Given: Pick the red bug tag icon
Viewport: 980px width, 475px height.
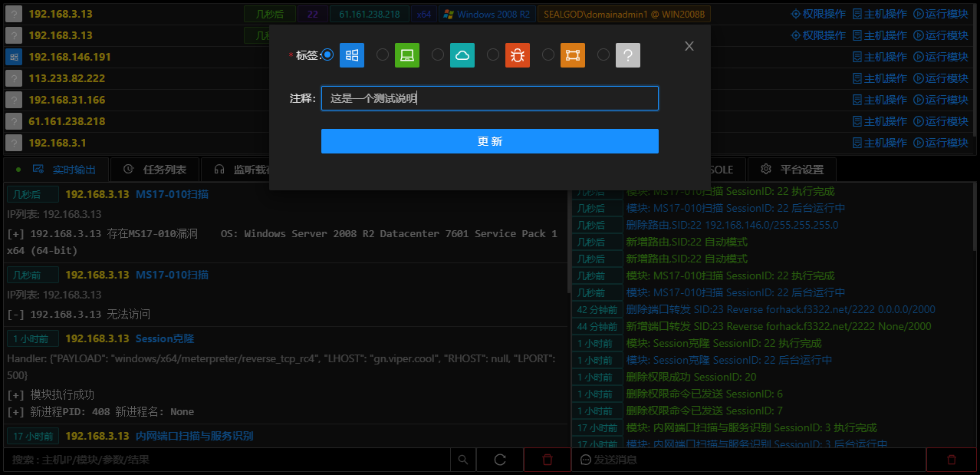Looking at the screenshot, I should click(518, 54).
